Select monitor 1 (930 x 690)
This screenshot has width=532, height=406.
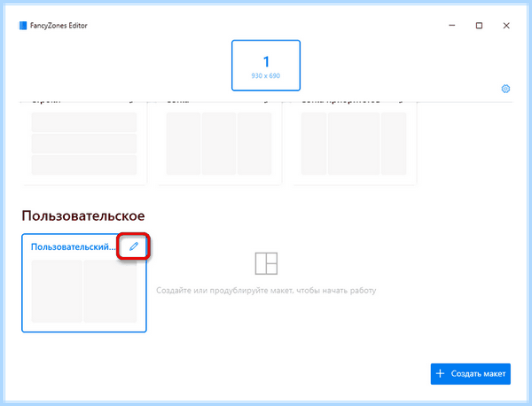pos(266,66)
